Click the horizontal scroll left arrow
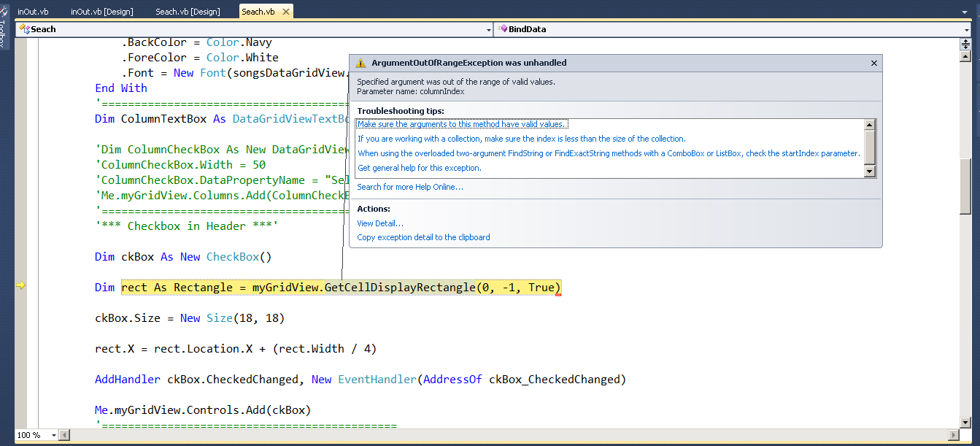This screenshot has height=446, width=980. point(66,435)
